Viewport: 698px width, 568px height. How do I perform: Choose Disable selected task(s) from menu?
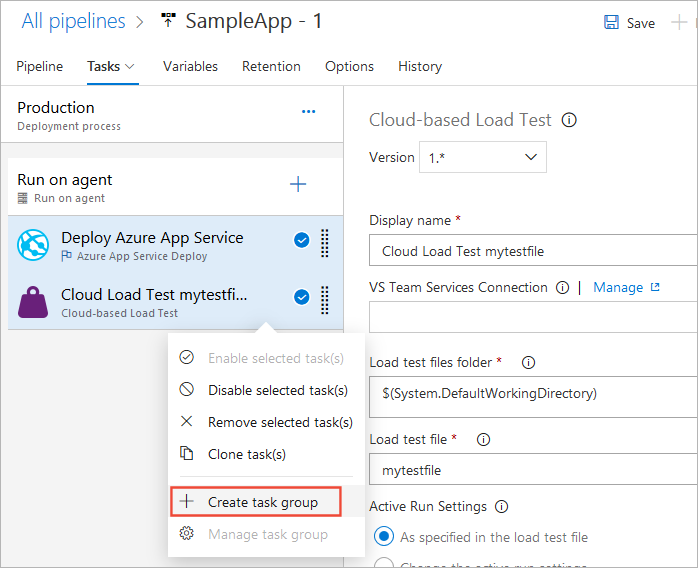click(266, 390)
